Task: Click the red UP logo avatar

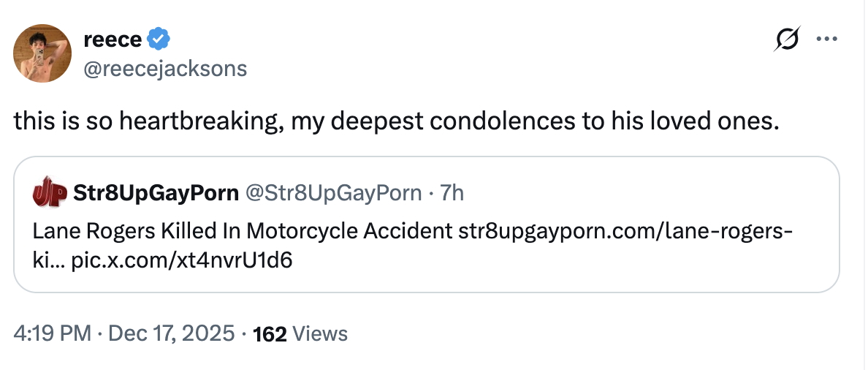Action: click(x=50, y=192)
